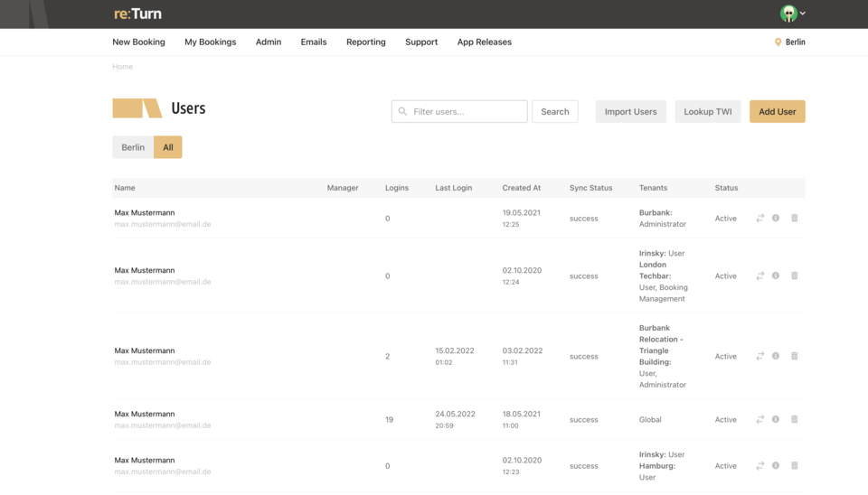This screenshot has height=495, width=868.
Task: Open info icon for London Techbar user
Action: tap(776, 276)
